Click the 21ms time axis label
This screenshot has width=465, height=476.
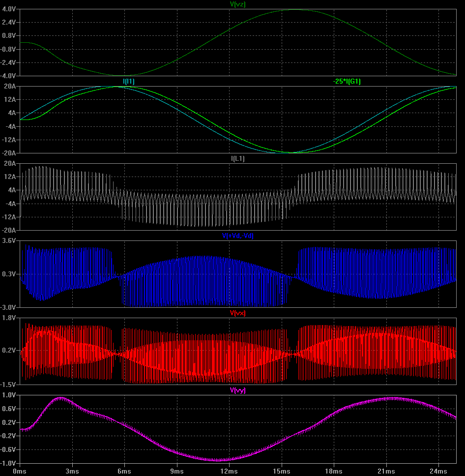pyautogui.click(x=386, y=471)
